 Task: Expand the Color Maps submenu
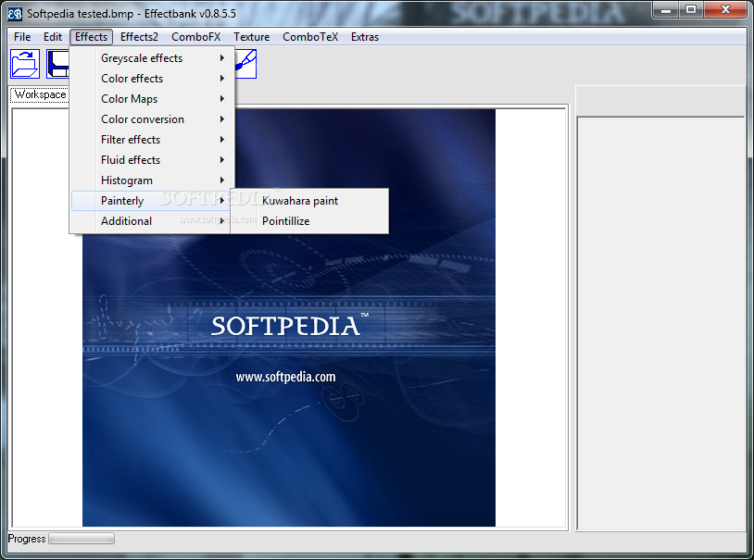click(x=152, y=99)
